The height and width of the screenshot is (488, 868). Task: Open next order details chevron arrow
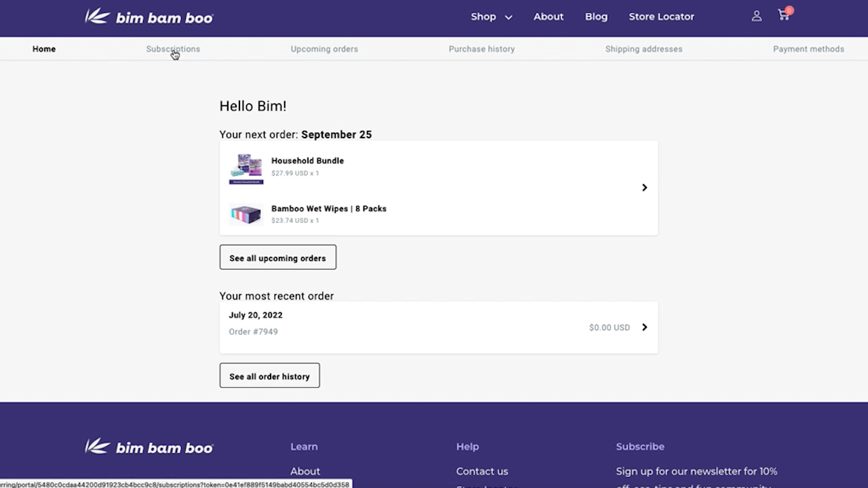tap(644, 188)
